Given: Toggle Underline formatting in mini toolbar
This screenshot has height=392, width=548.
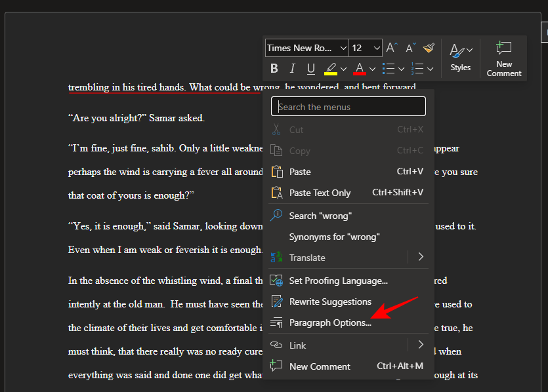Looking at the screenshot, I should (x=310, y=68).
